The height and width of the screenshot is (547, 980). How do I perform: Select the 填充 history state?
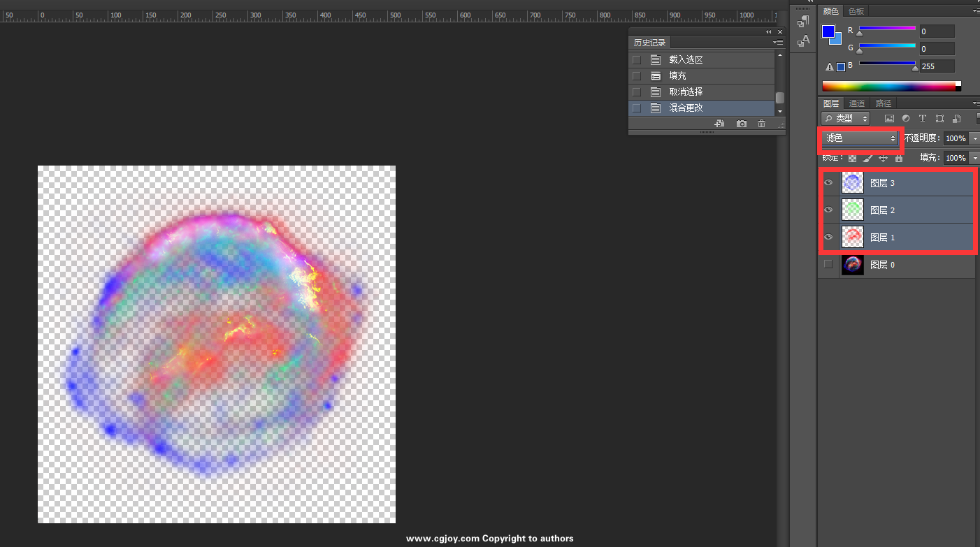coord(702,76)
